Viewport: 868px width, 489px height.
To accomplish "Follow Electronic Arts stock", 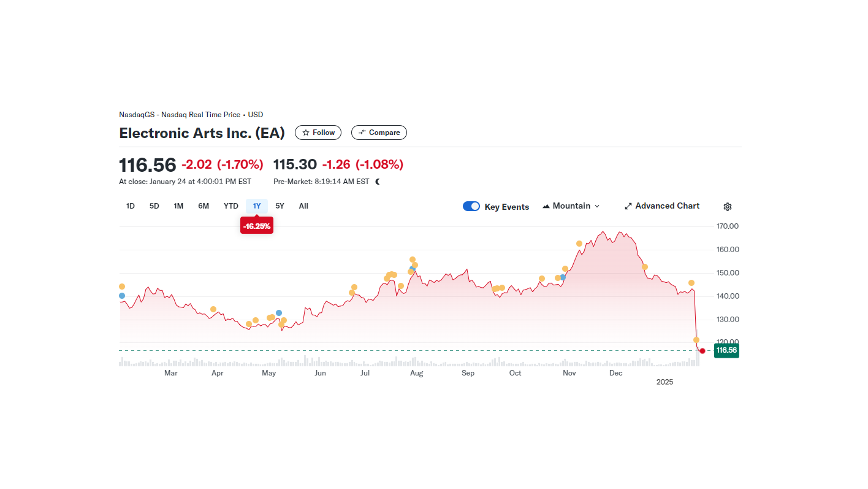I will [318, 133].
